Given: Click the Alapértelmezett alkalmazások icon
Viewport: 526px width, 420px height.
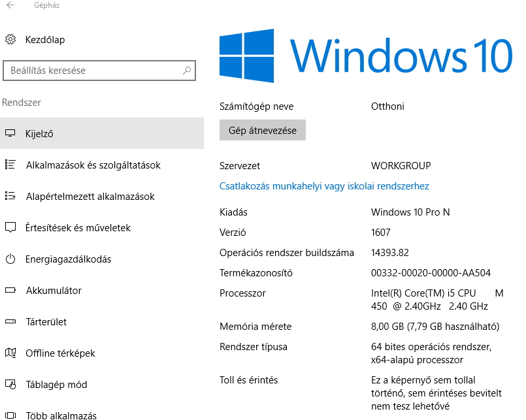Looking at the screenshot, I should 10,196.
